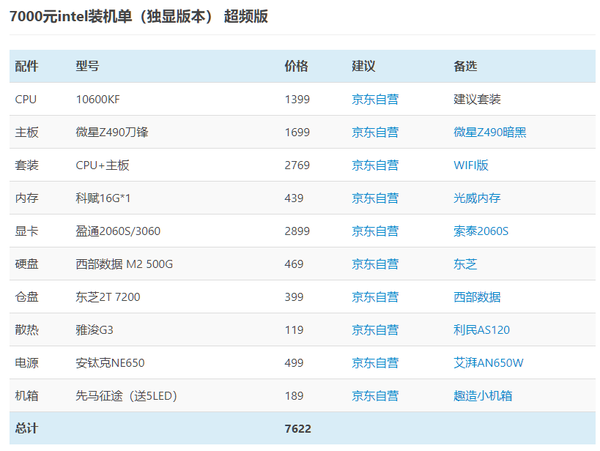Click the 价格 column header
Image resolution: width=600 pixels, height=451 pixels.
(x=296, y=66)
